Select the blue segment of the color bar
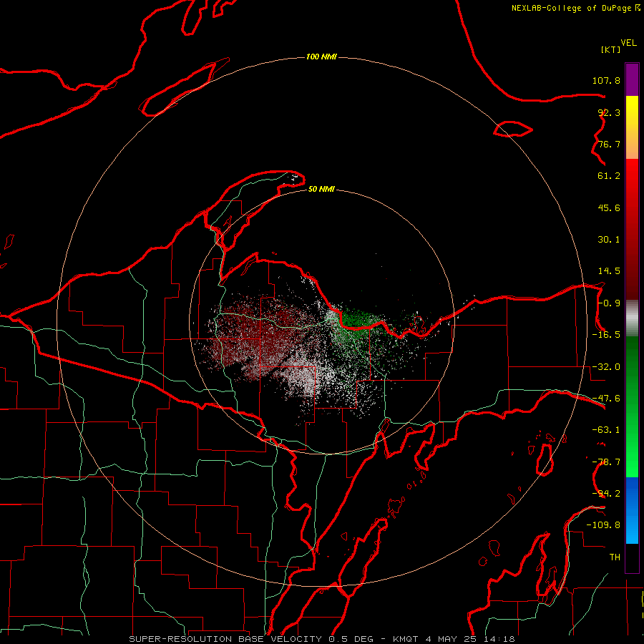Screen dimensions: 644x644 pos(632,510)
